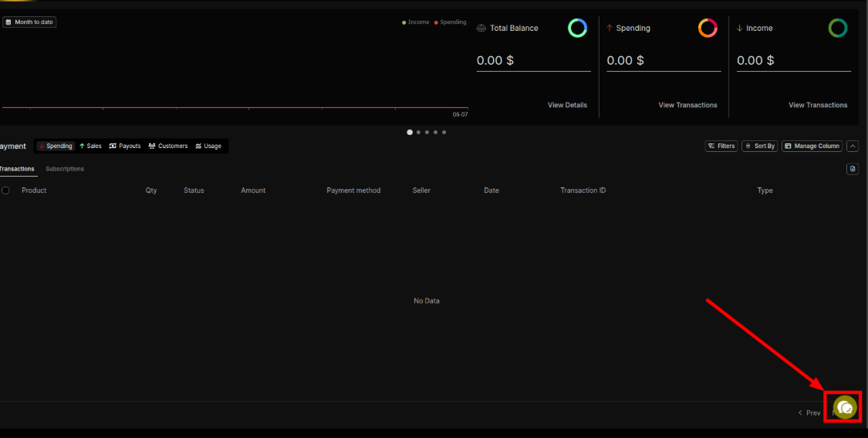Open the Filters options

721,146
